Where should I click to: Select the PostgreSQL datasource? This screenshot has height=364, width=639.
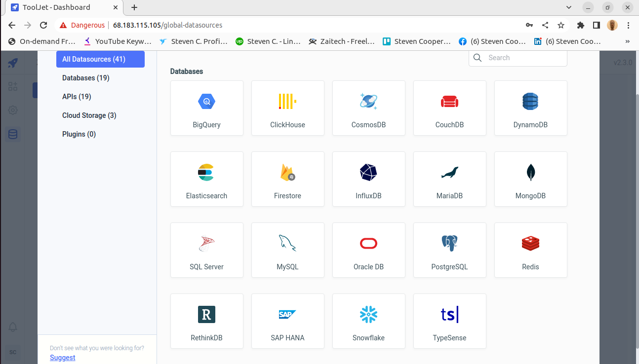coord(450,250)
